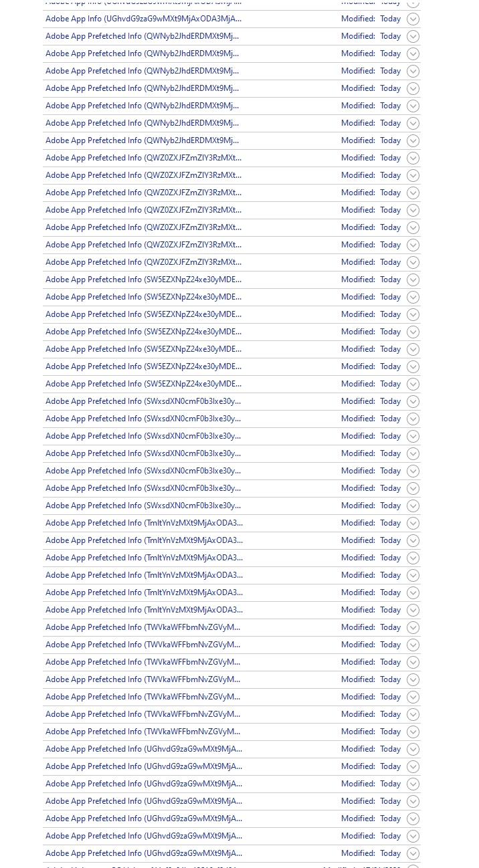Expand the first QWNyb2JhdERDMXt9Mj prefetched credential
The width and height of the screenshot is (479, 868).
pyautogui.click(x=413, y=36)
